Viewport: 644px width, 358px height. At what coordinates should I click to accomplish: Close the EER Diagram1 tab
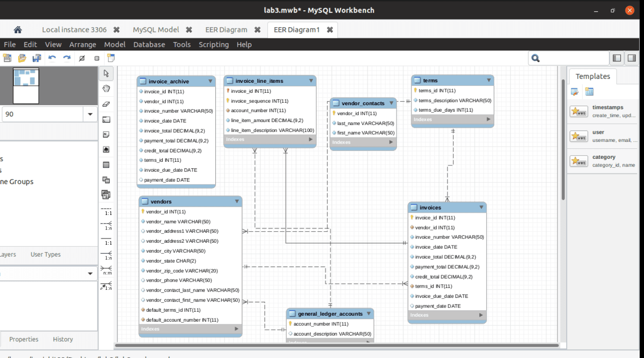coord(330,30)
